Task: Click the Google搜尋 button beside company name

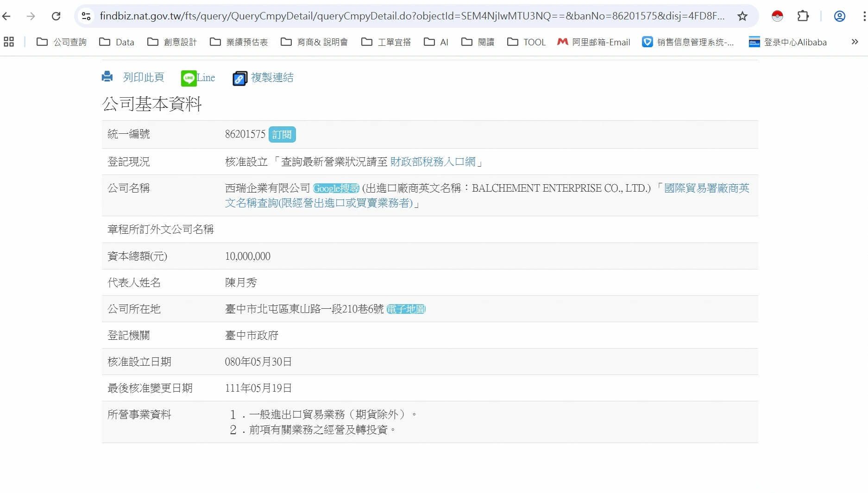Action: point(336,188)
